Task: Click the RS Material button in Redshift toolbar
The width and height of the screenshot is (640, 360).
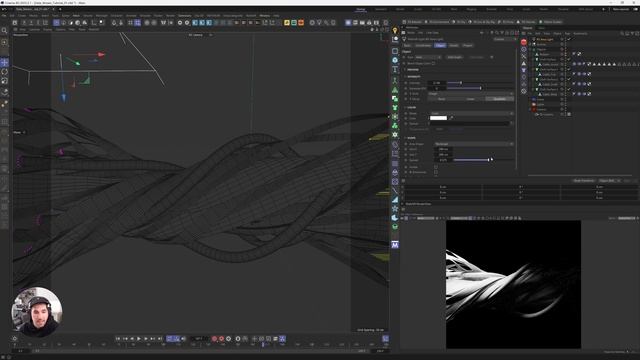Action: click(x=413, y=22)
